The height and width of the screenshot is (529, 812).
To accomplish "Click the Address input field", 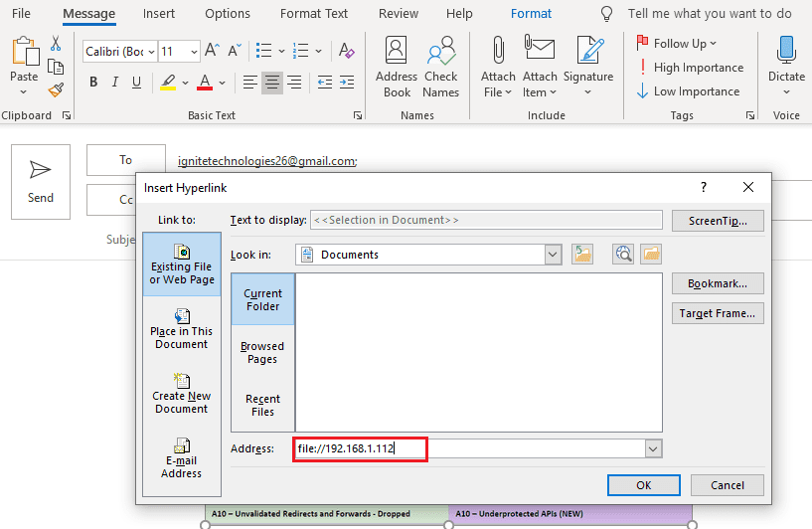I will click(x=469, y=448).
